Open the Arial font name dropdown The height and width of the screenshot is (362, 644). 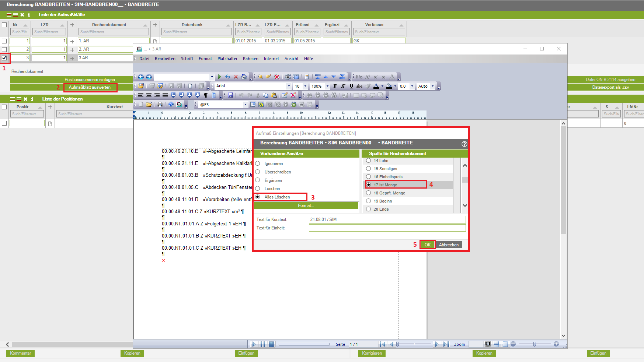coord(288,86)
